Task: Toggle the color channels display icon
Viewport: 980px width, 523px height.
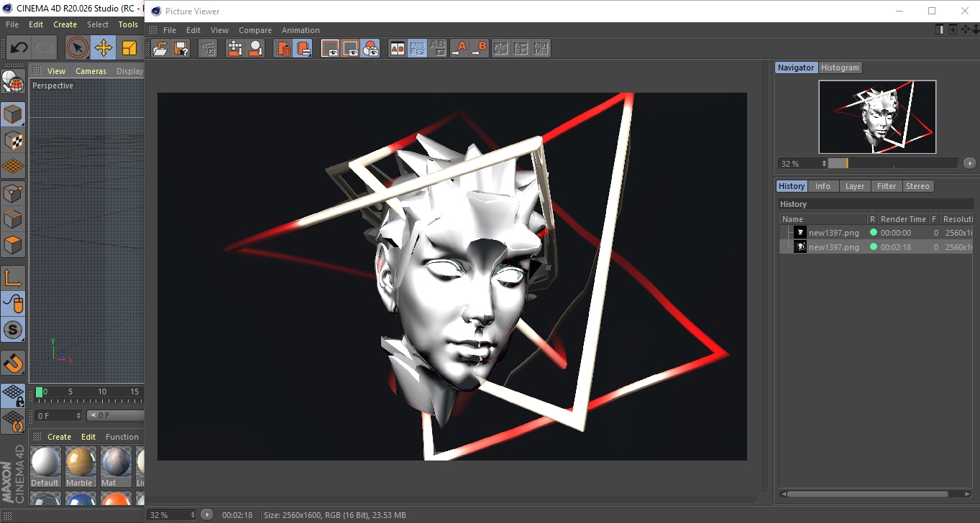Action: coord(370,48)
